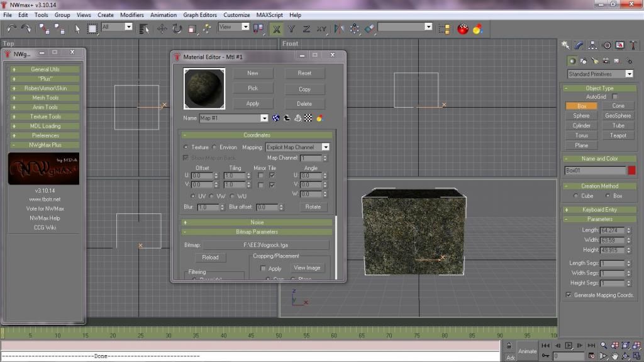Click the Pan hand viewport tool
Screen dimensions: 644x362
pyautogui.click(x=614, y=356)
